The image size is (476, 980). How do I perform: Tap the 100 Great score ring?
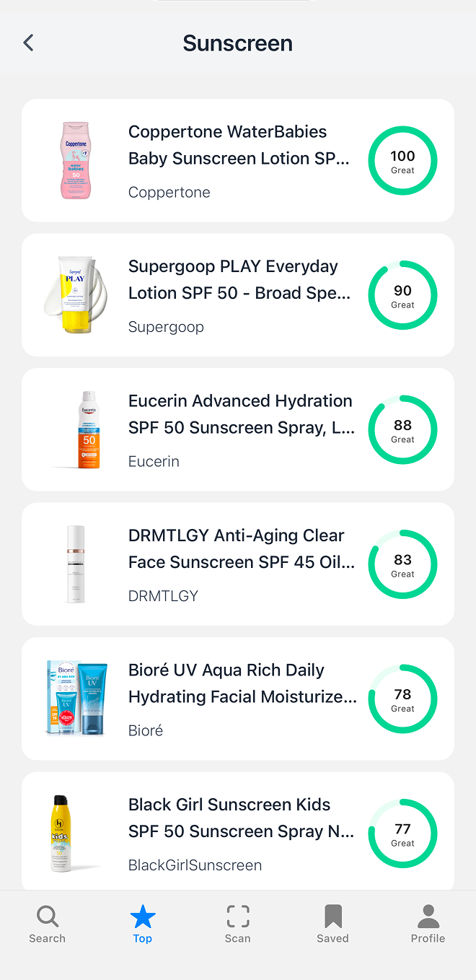click(x=402, y=161)
